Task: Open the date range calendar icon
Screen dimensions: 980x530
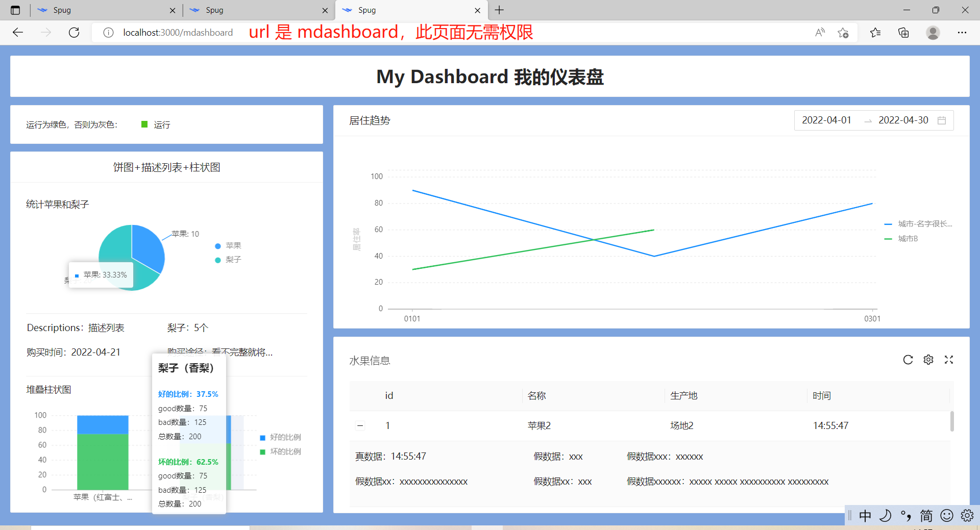Action: point(942,120)
